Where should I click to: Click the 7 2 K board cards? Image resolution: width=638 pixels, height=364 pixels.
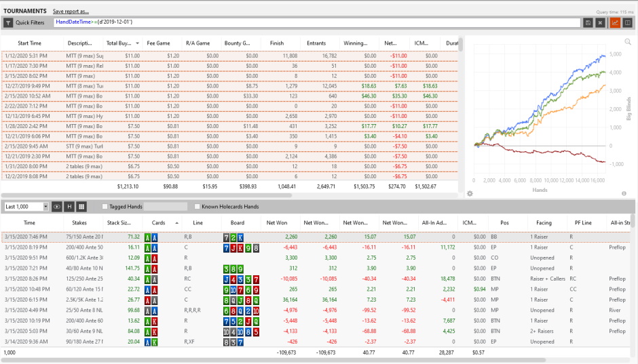coord(233,237)
